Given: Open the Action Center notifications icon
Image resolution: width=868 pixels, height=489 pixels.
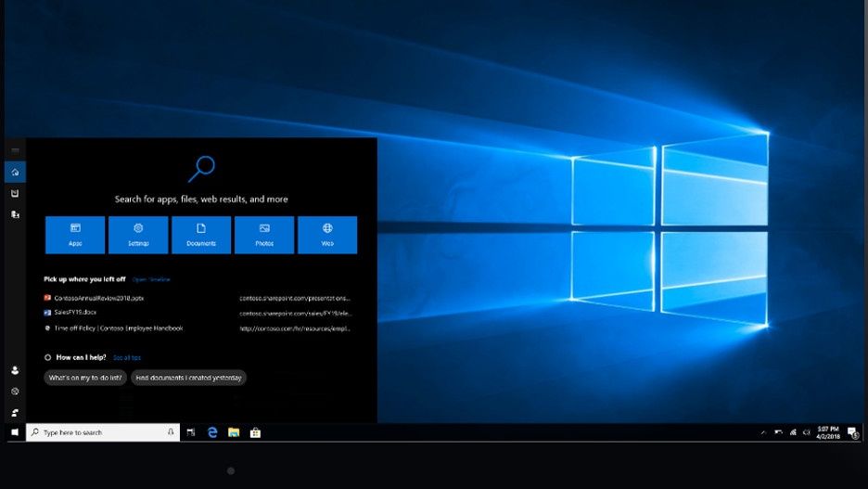Looking at the screenshot, I should [853, 432].
